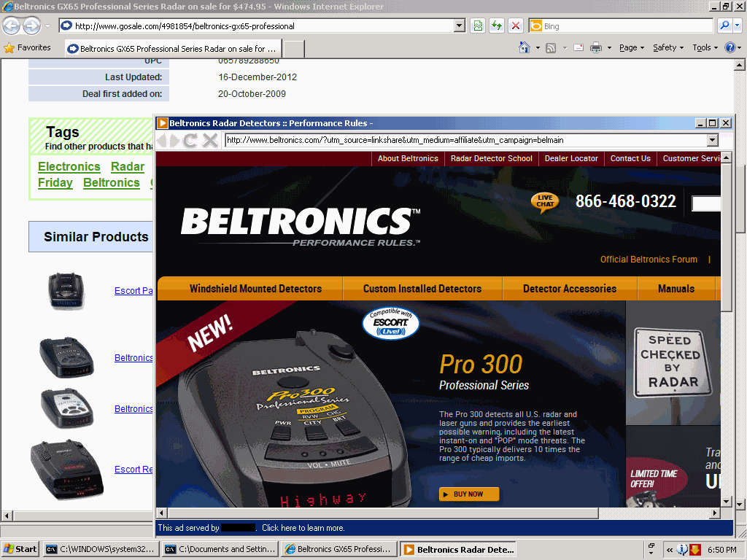Click the Escort Pa similar product link
The width and height of the screenshot is (747, 560).
pyautogui.click(x=133, y=291)
